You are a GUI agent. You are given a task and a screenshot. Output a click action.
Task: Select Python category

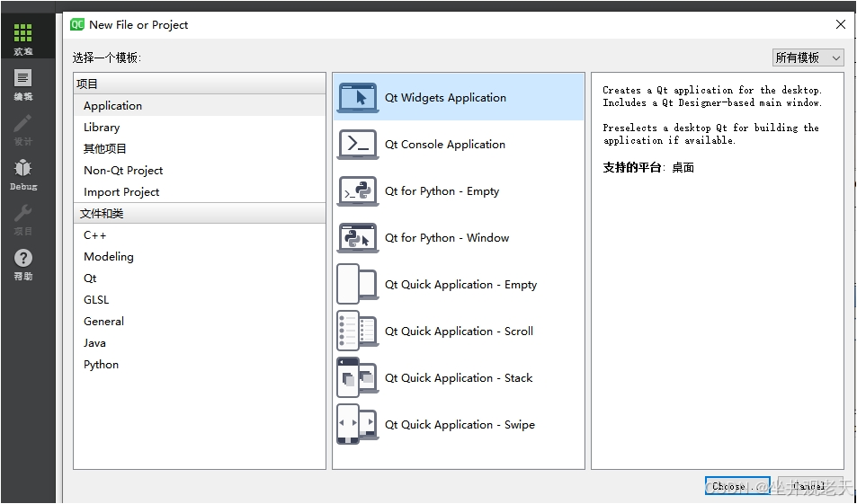[200, 365]
